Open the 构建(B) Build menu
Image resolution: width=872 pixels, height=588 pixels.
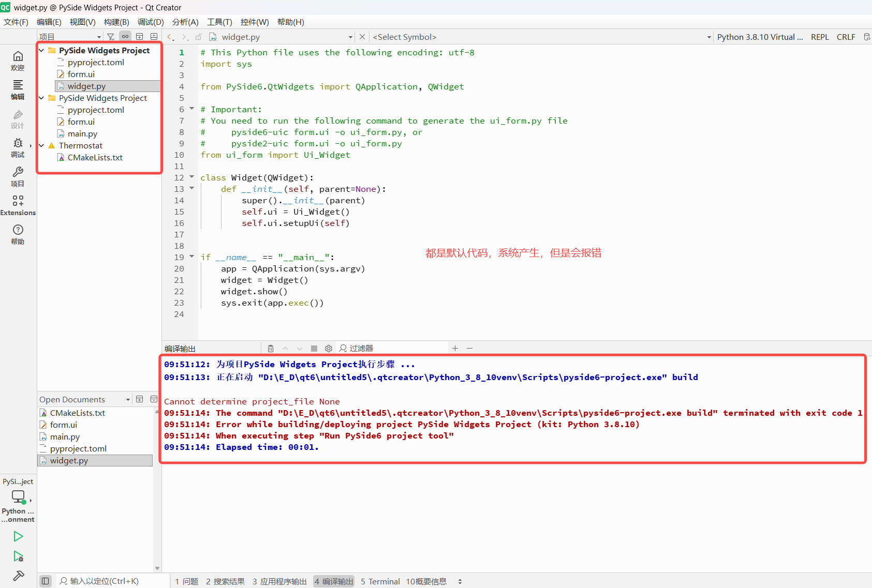tap(116, 22)
